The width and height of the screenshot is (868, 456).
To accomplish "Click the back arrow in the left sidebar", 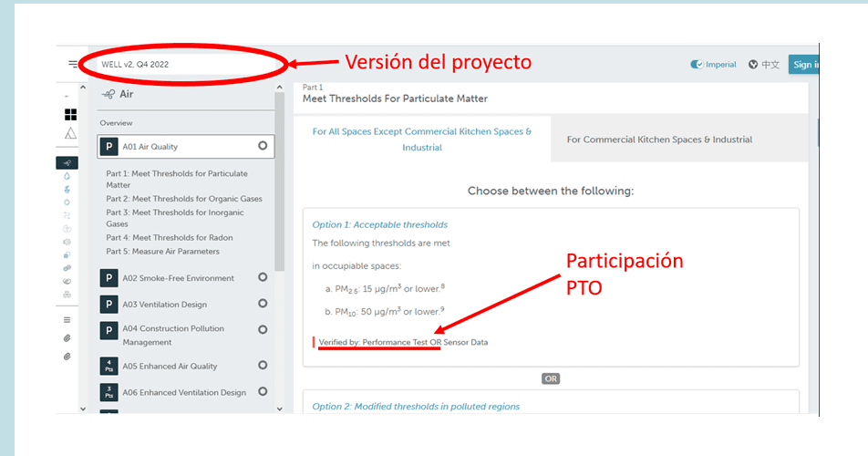I will point(67,97).
